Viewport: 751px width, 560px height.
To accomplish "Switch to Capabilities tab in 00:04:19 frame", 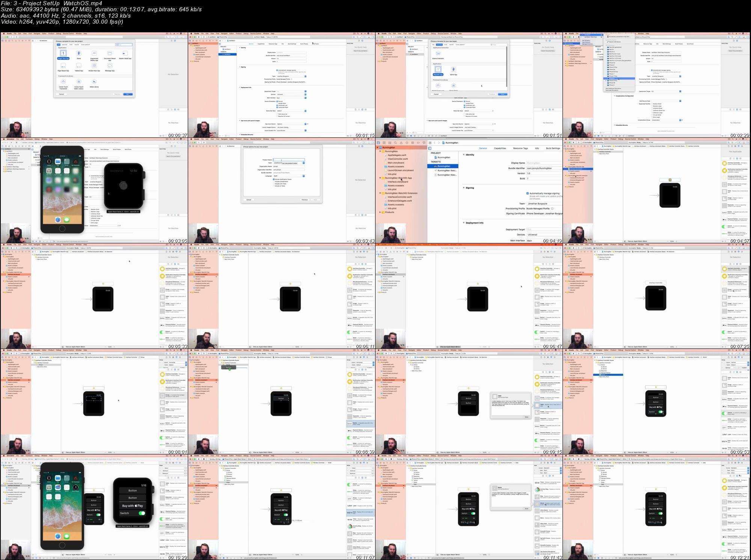I will [x=500, y=148].
